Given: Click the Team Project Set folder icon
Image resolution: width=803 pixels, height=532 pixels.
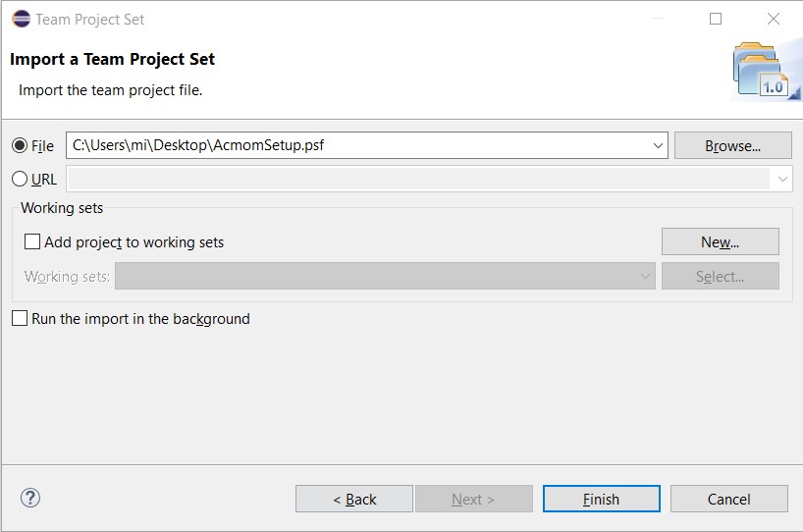Looking at the screenshot, I should [x=765, y=72].
